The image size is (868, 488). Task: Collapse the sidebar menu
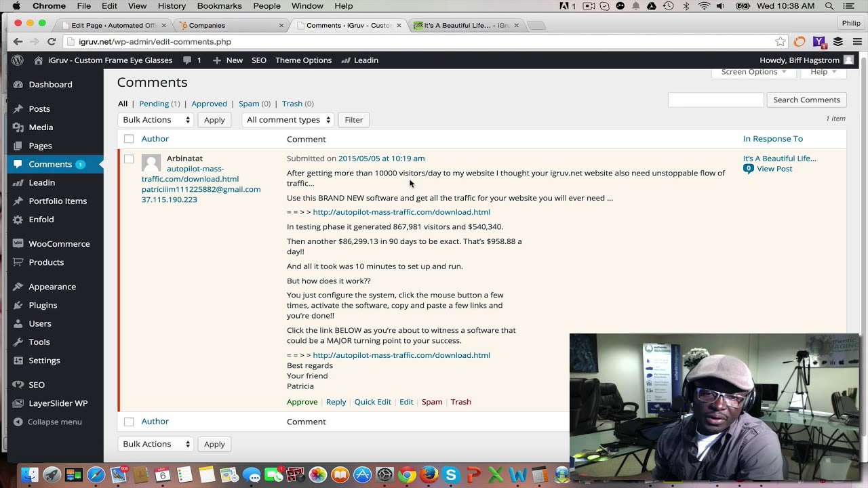pos(47,422)
